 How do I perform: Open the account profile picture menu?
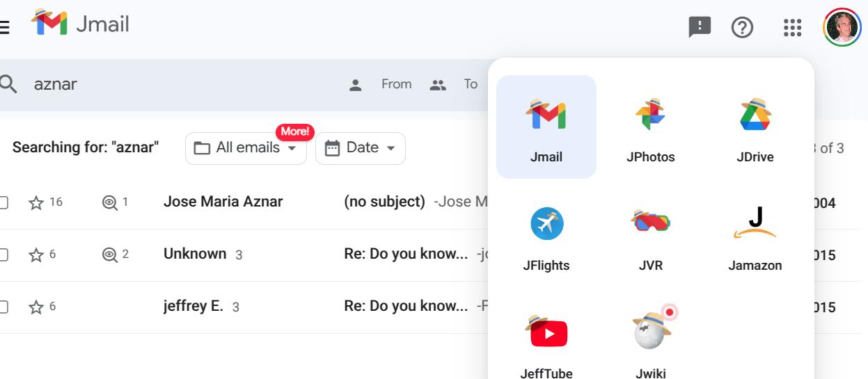842,28
